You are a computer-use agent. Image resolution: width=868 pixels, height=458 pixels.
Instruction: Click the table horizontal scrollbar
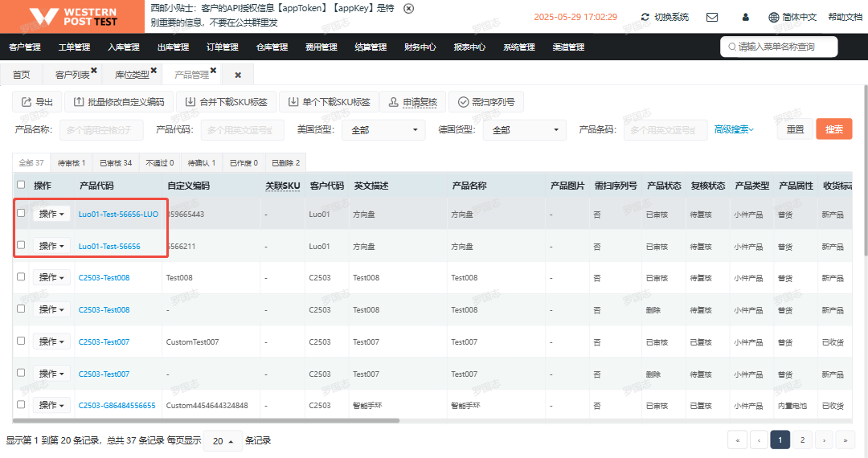pyautogui.click(x=206, y=421)
